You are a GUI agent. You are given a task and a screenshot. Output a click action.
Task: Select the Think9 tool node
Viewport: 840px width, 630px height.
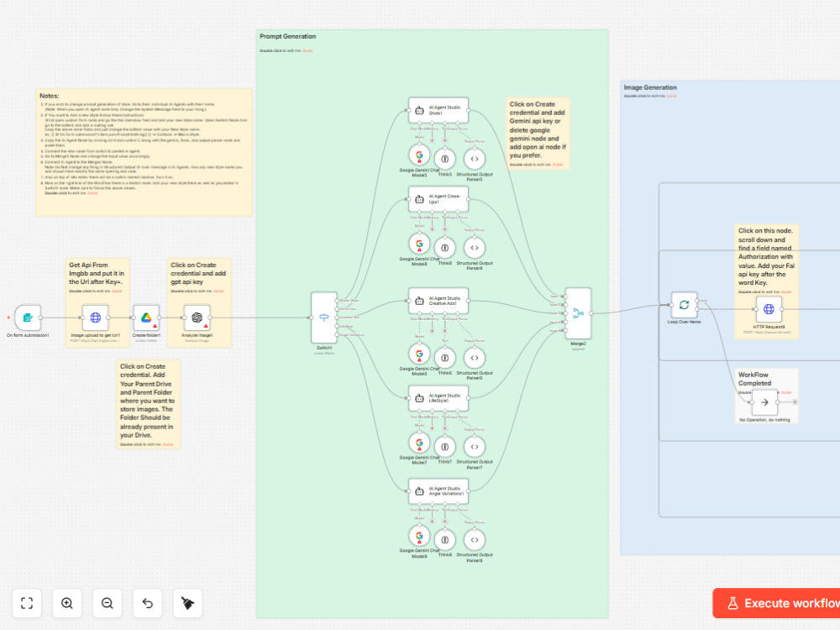444,539
